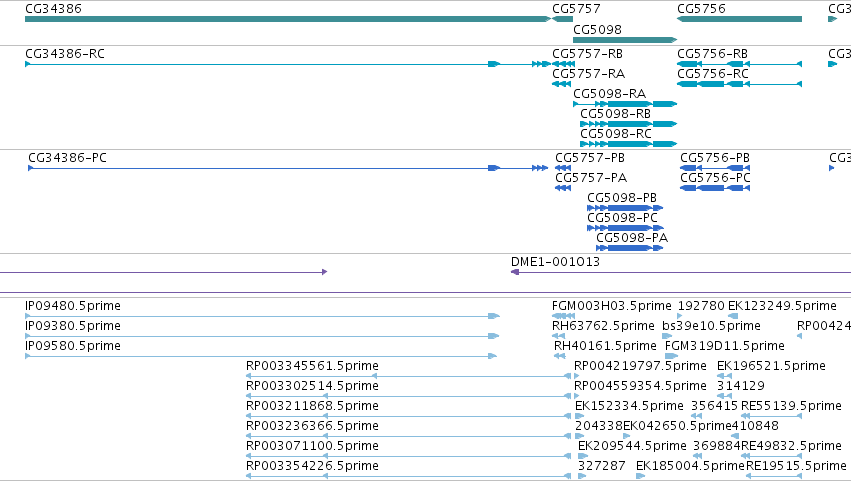Select the CG5098-PA protein label
Screen dimensions: 851x481
[x=632, y=238]
